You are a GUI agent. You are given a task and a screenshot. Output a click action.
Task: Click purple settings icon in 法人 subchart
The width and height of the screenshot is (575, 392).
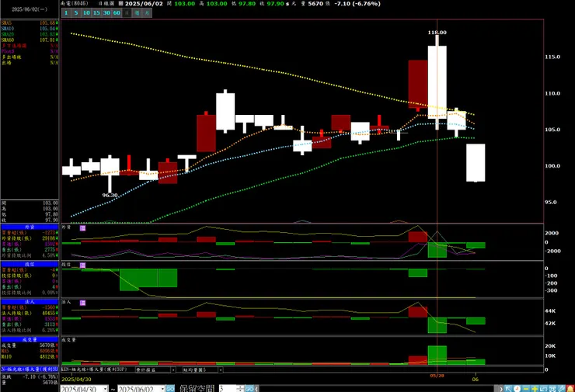click(x=82, y=303)
